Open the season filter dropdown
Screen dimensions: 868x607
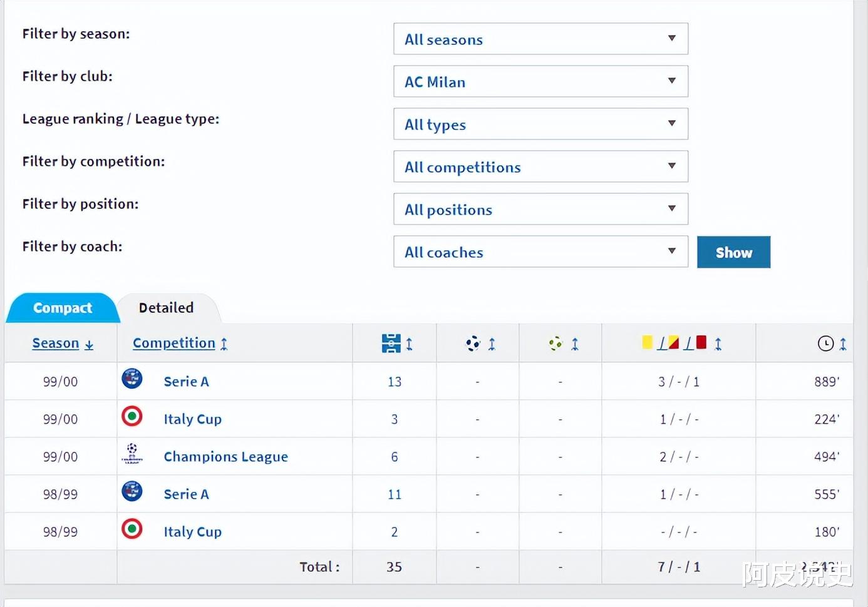pos(540,39)
